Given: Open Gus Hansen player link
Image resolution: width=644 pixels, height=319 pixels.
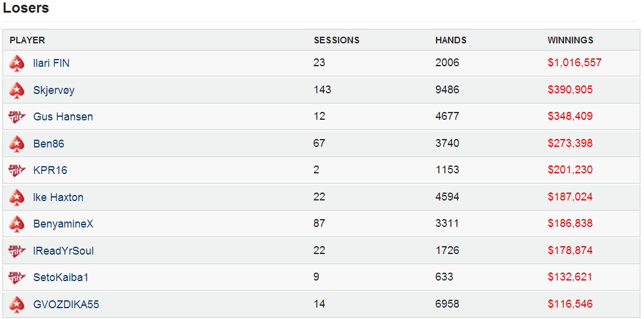Looking at the screenshot, I should (63, 117).
